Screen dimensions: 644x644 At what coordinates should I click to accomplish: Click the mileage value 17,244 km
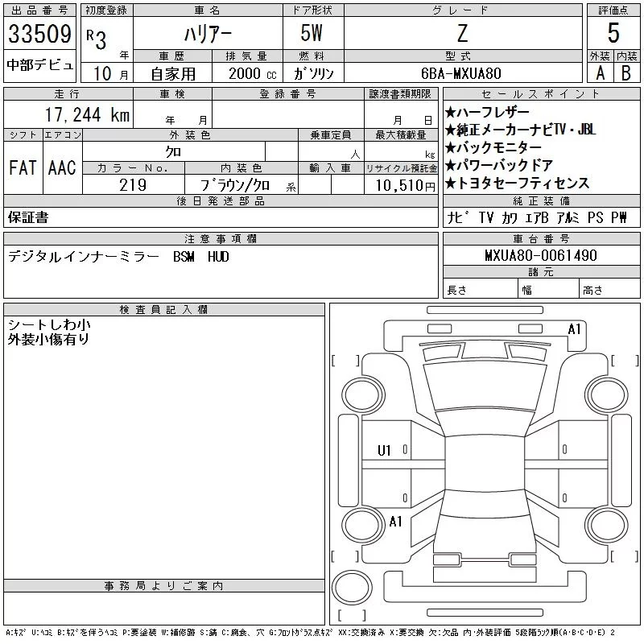click(87, 114)
